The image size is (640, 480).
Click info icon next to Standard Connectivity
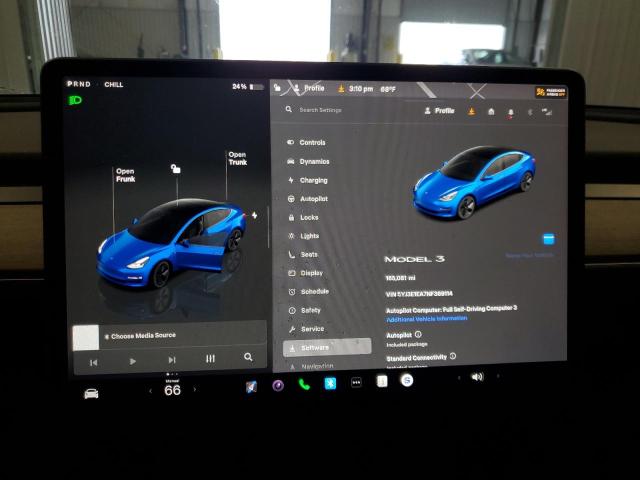click(x=453, y=356)
